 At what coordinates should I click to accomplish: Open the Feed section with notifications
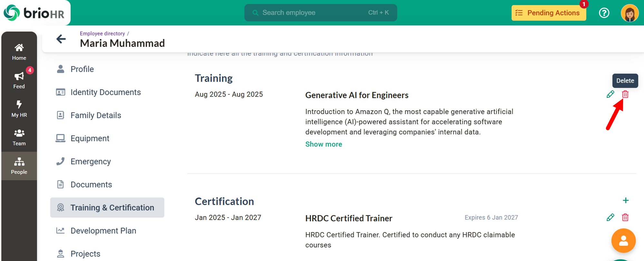pyautogui.click(x=19, y=80)
